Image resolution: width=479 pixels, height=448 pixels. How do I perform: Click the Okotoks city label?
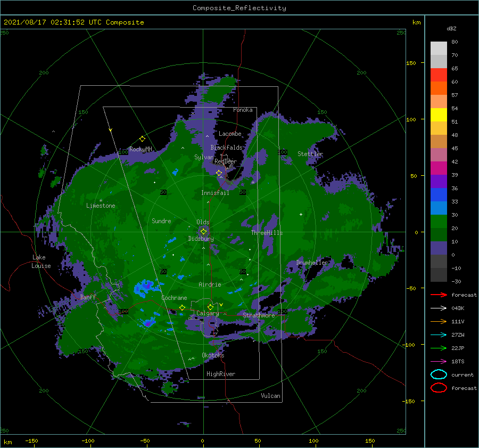[213, 355]
